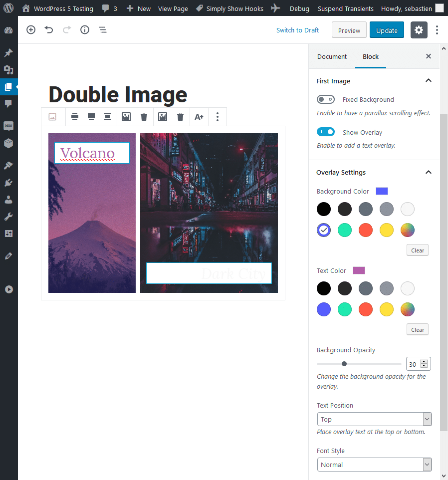
Task: Select first alignment option in block toolbar
Action: pos(75,117)
